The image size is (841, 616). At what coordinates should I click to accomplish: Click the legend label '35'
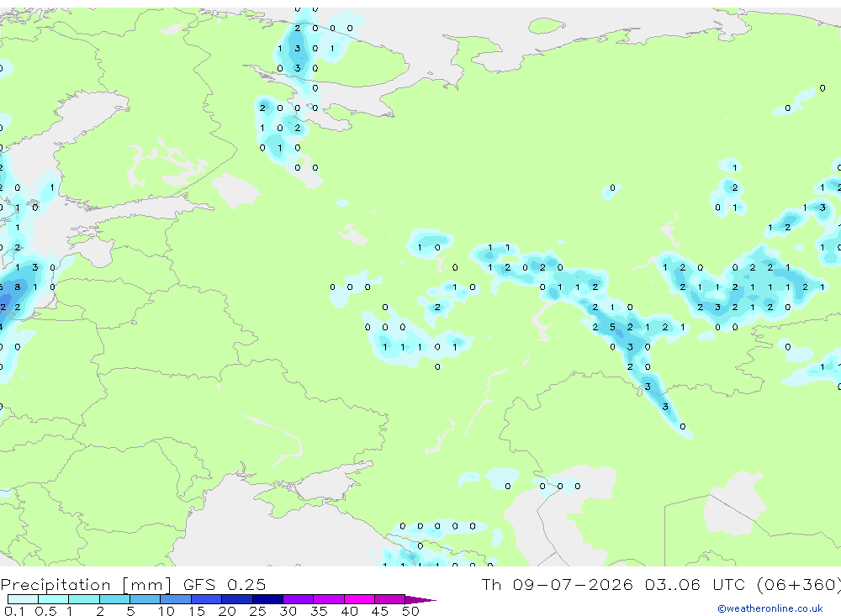pos(319,611)
